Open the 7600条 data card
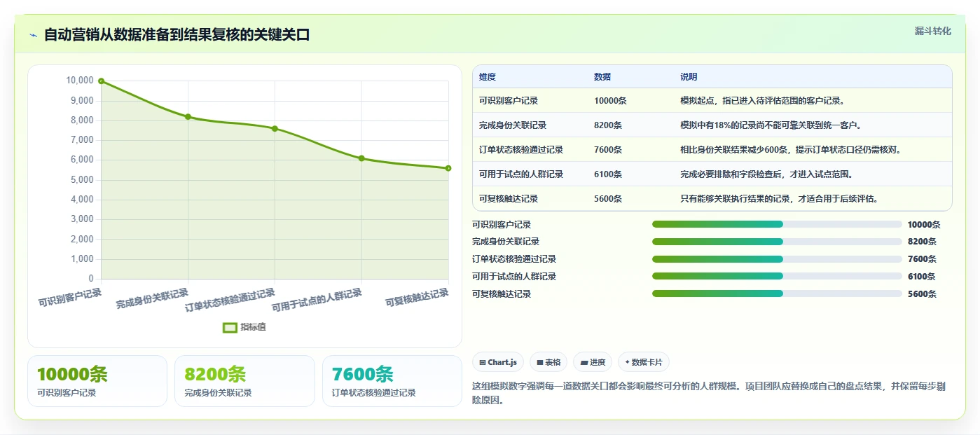 (392, 381)
